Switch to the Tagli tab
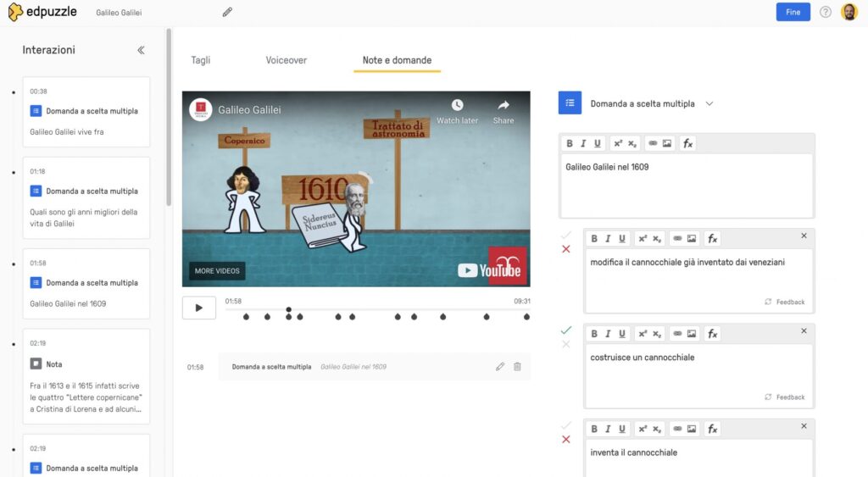The height and width of the screenshot is (477, 868). 201,60
